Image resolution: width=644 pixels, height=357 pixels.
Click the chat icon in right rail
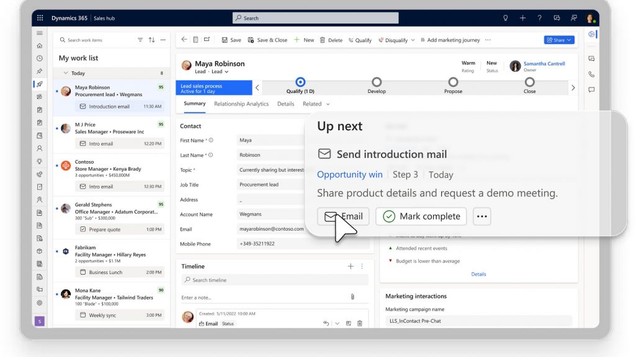click(x=591, y=89)
